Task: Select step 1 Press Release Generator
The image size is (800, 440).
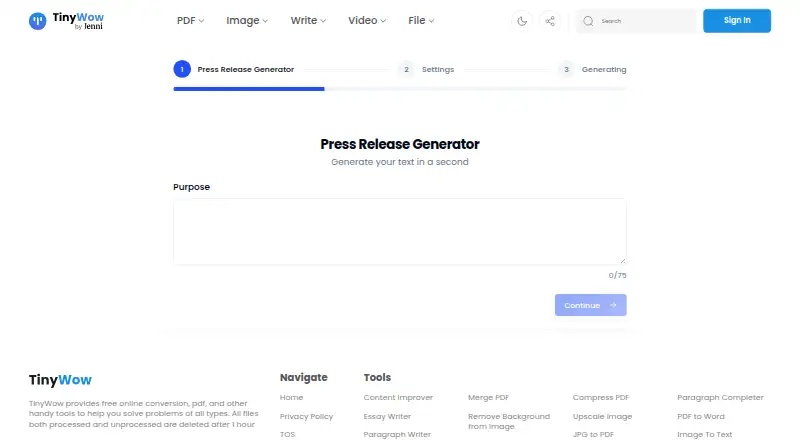Action: click(234, 69)
